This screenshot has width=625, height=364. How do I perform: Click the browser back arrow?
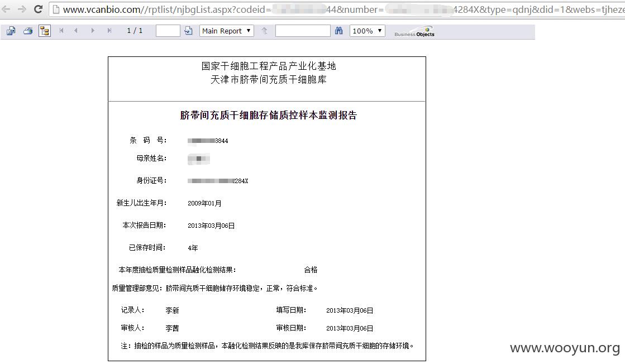[6, 9]
